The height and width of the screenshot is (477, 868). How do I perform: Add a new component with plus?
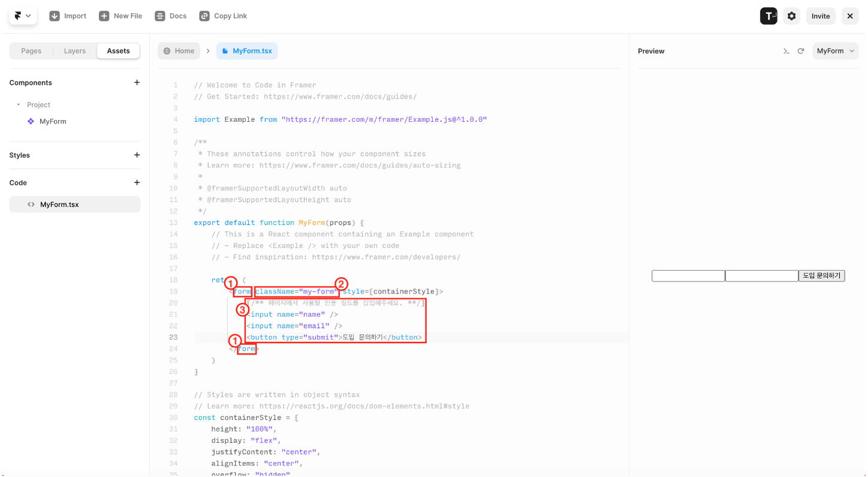[137, 83]
